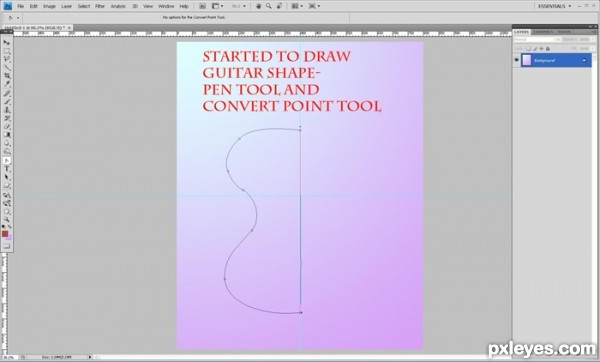
Task: Select the Eraser tool
Action: pos(7,127)
